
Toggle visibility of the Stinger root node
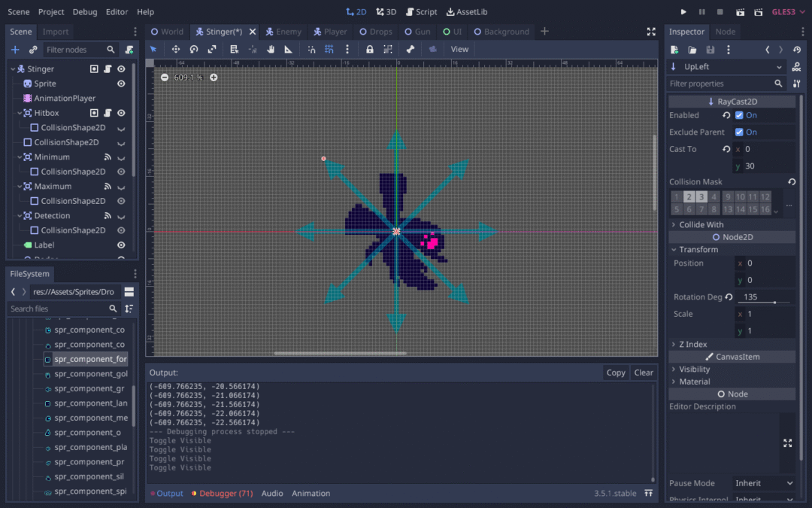pos(121,69)
